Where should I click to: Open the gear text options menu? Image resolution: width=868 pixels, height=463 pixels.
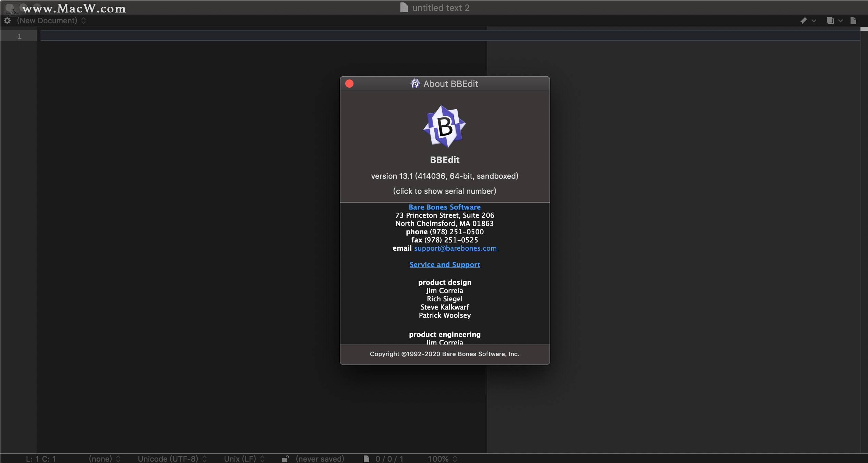tap(7, 21)
